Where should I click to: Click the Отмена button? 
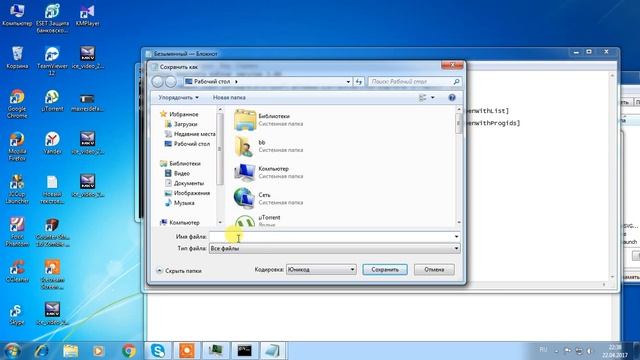click(x=434, y=269)
